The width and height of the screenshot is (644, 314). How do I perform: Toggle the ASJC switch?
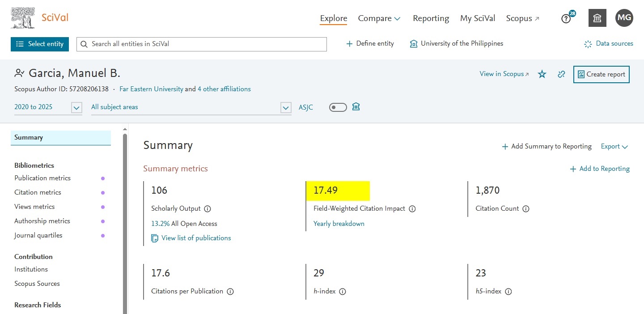click(338, 107)
